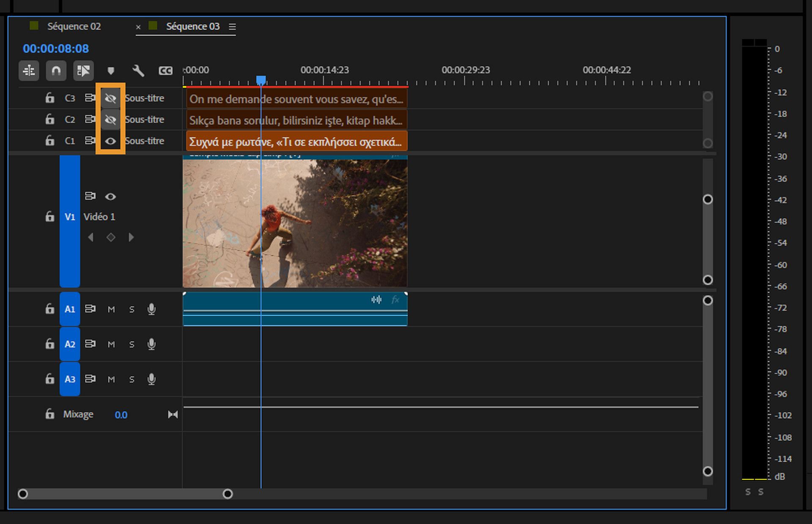Open Insert and overwrite sequences icon

pos(28,71)
